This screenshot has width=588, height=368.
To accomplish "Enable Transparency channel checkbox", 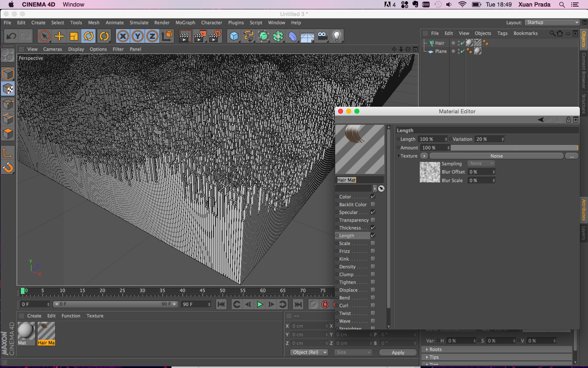I will point(373,220).
